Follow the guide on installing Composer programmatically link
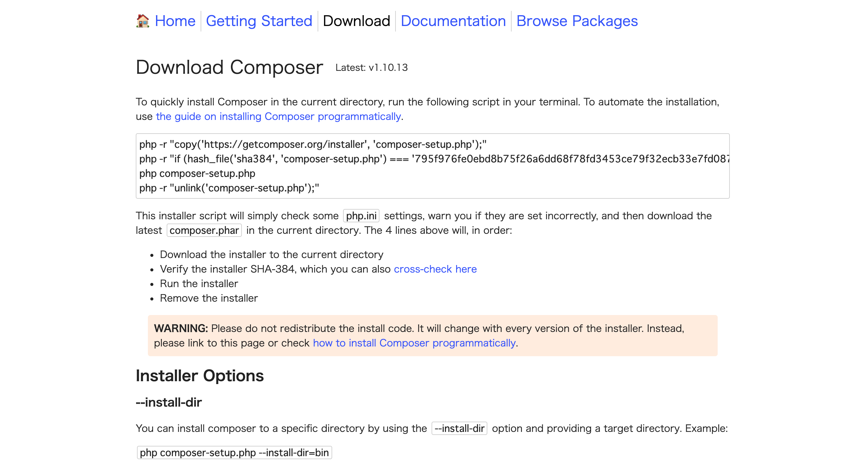Screen dimensions: 868x461 coord(278,117)
